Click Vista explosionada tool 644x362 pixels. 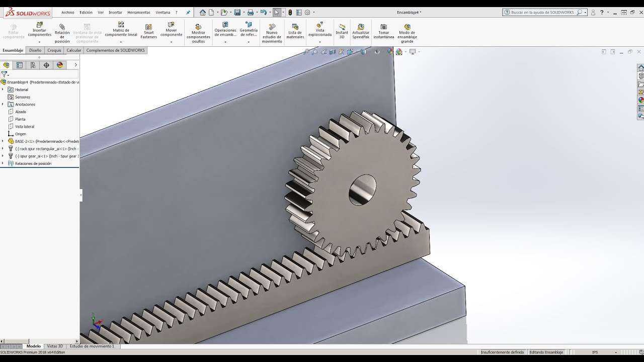pyautogui.click(x=320, y=30)
